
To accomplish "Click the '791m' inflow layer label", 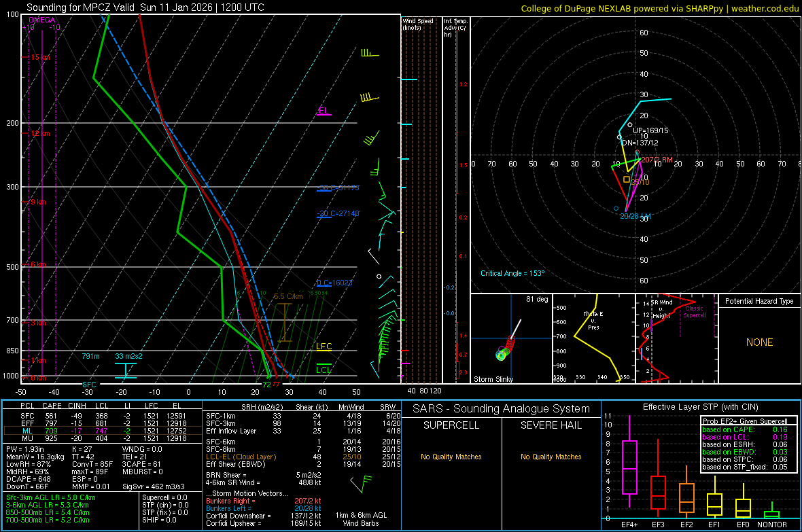I will click(x=90, y=356).
